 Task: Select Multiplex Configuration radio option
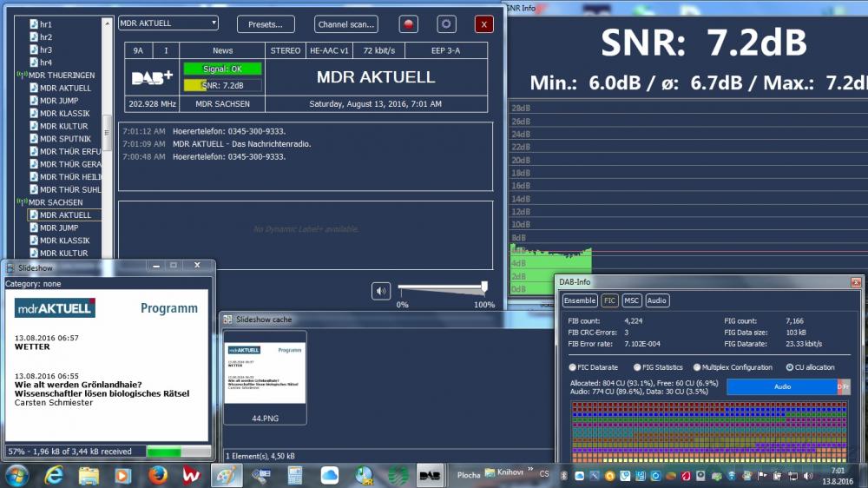[x=697, y=367]
